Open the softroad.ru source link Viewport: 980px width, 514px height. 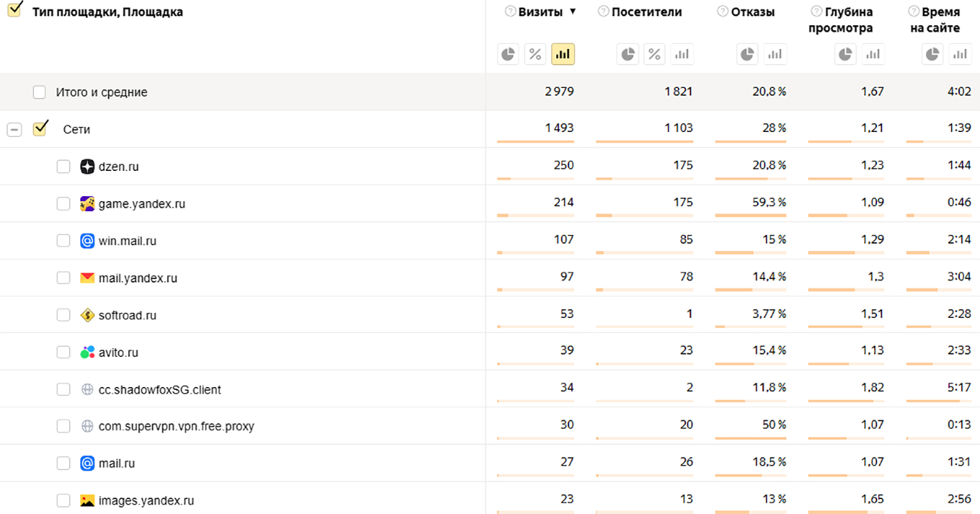point(127,315)
